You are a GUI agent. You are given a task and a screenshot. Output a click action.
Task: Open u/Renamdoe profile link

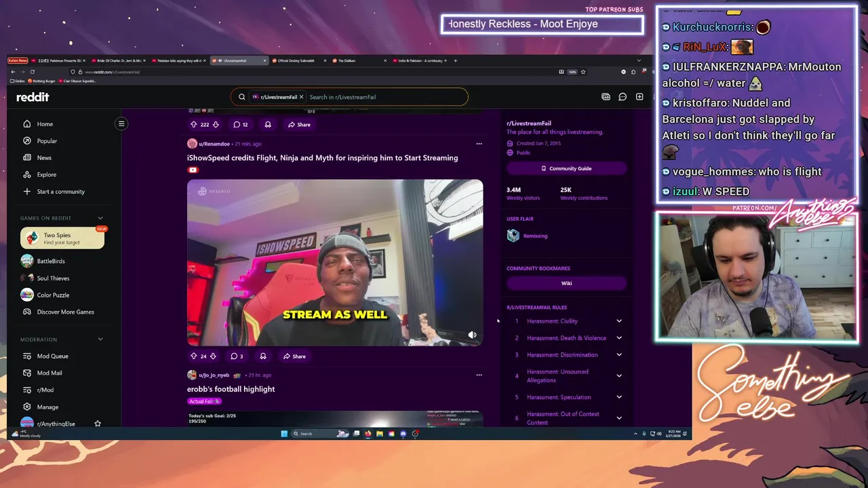pos(214,144)
